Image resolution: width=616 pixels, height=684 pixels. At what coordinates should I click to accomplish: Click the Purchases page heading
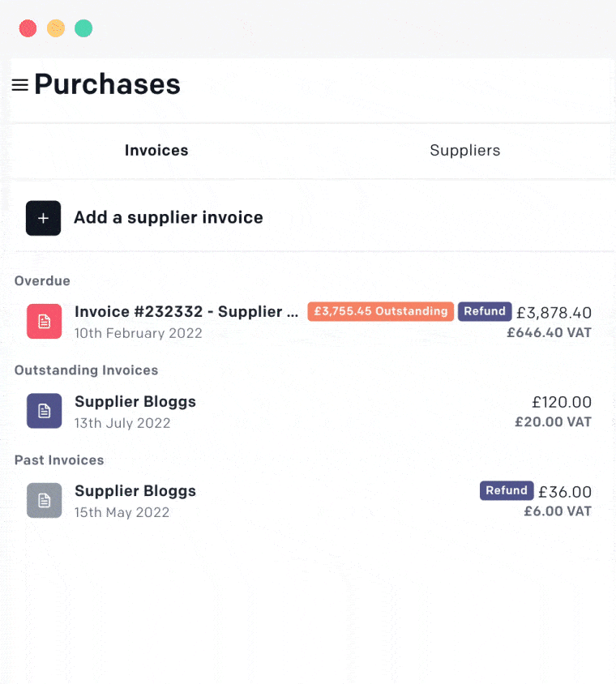point(107,84)
